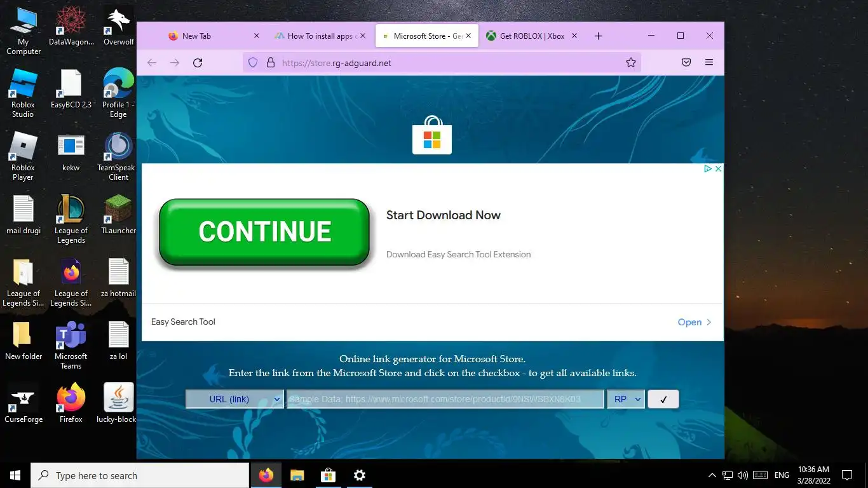The image size is (868, 488).
Task: Open lucky-block Java file
Action: click(118, 403)
